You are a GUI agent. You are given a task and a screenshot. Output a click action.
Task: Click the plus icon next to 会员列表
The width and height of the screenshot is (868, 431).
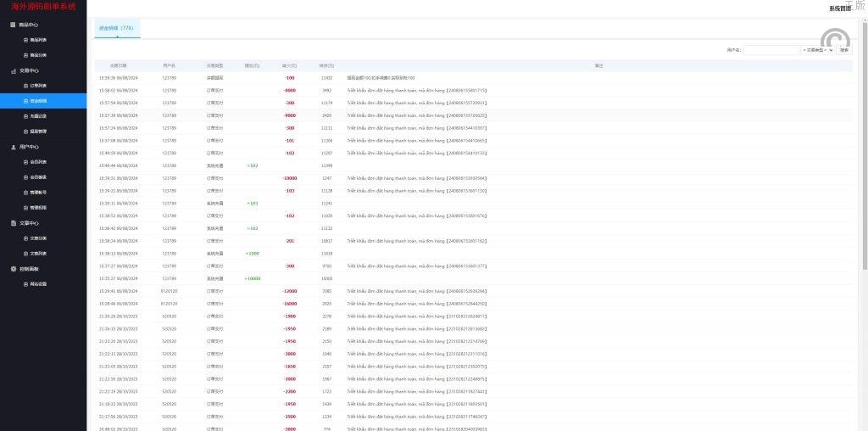tap(25, 162)
